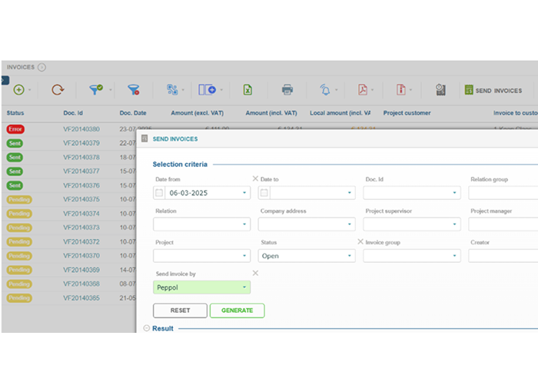Click the printer icon

pyautogui.click(x=287, y=90)
